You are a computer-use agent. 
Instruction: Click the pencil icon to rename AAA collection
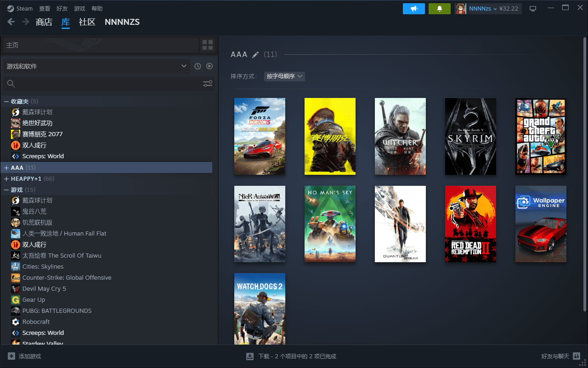click(256, 55)
